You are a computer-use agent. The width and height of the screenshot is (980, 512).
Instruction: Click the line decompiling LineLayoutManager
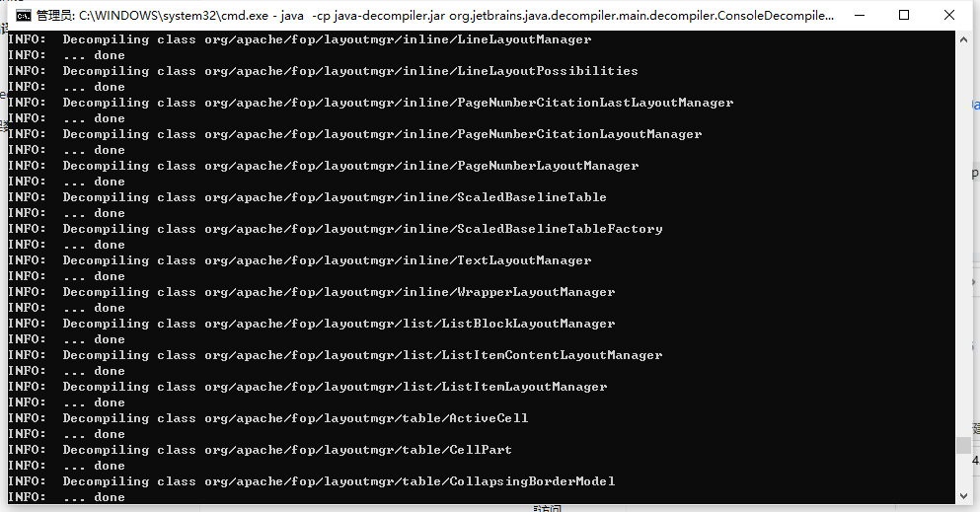coord(299,39)
